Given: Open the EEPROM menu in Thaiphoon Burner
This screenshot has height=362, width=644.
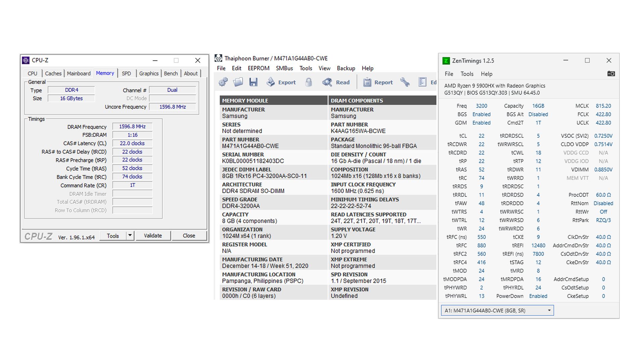Looking at the screenshot, I should pos(258,68).
